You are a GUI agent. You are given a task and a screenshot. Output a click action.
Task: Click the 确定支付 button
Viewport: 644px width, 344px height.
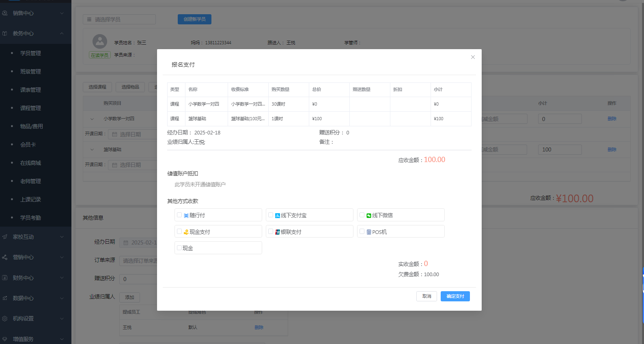[x=455, y=296]
